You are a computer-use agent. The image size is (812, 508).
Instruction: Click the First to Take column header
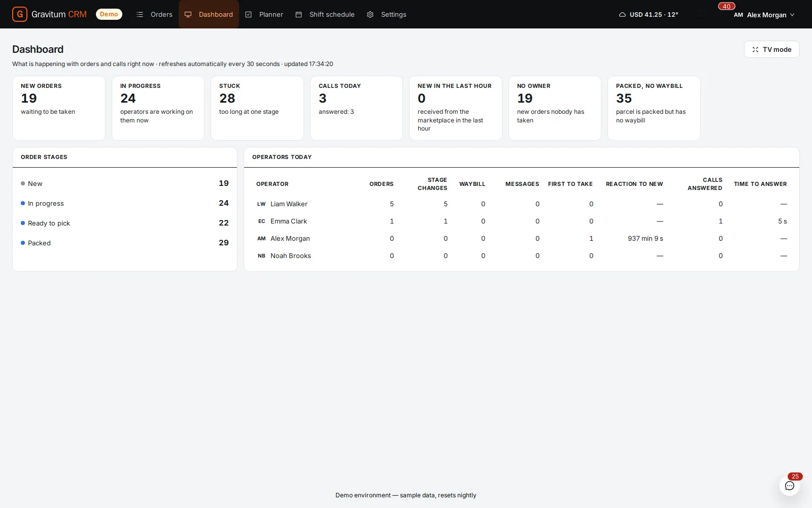click(x=570, y=184)
